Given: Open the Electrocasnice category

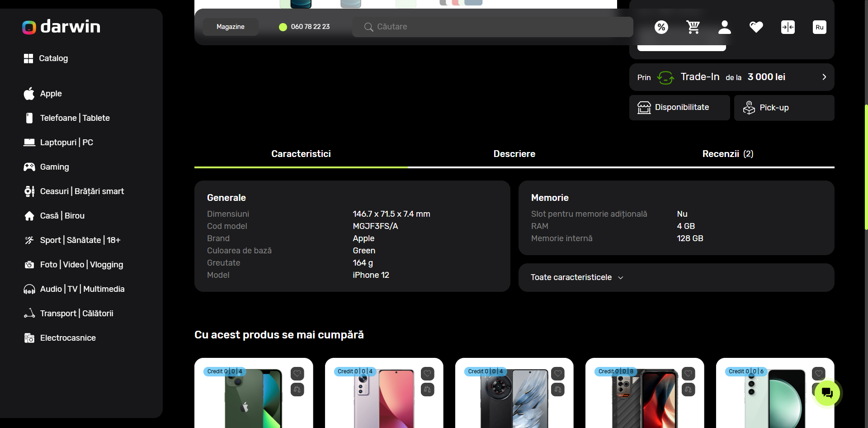Looking at the screenshot, I should click(59, 338).
